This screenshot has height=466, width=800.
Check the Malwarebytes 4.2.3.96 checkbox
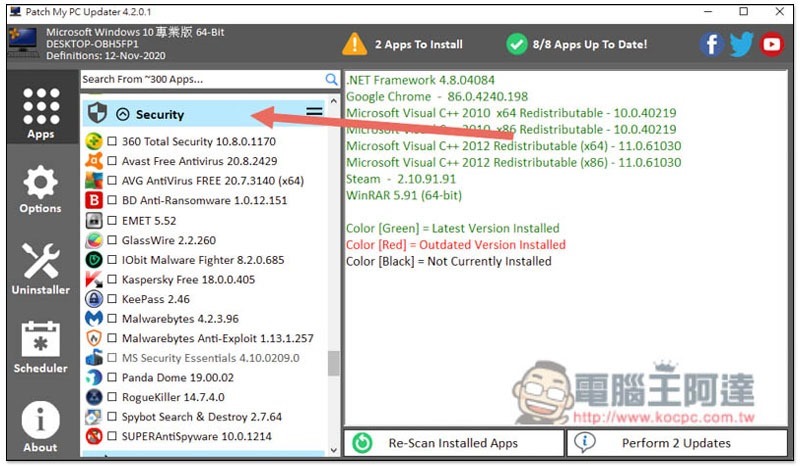[112, 318]
